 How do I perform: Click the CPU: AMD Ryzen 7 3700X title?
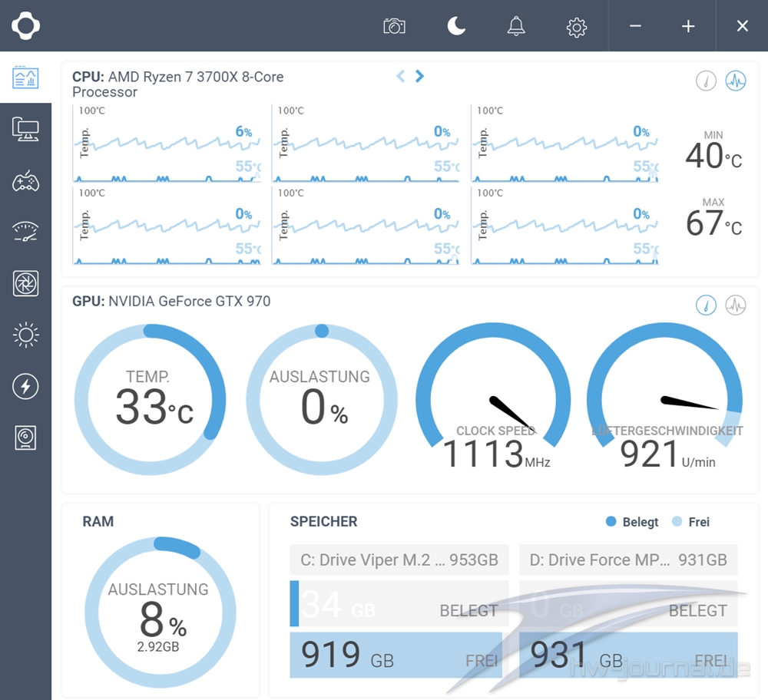178,84
